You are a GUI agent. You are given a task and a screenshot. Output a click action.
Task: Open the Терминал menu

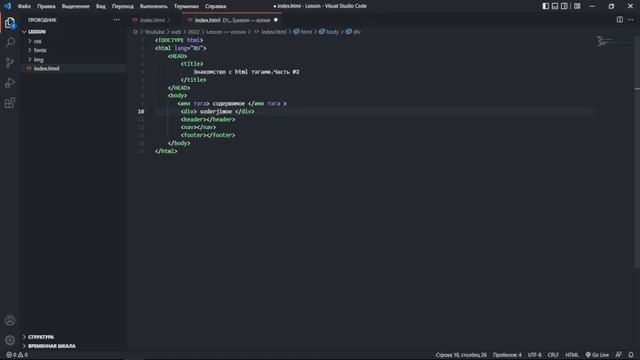[186, 6]
